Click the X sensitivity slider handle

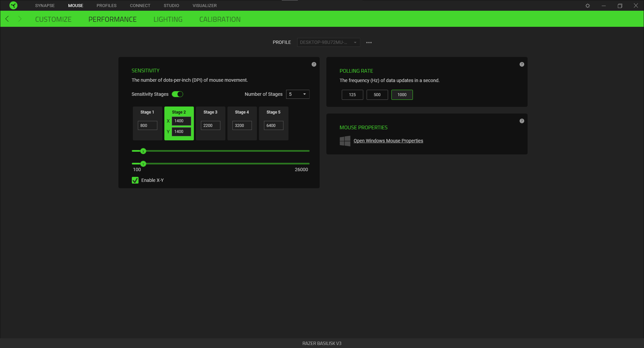143,151
